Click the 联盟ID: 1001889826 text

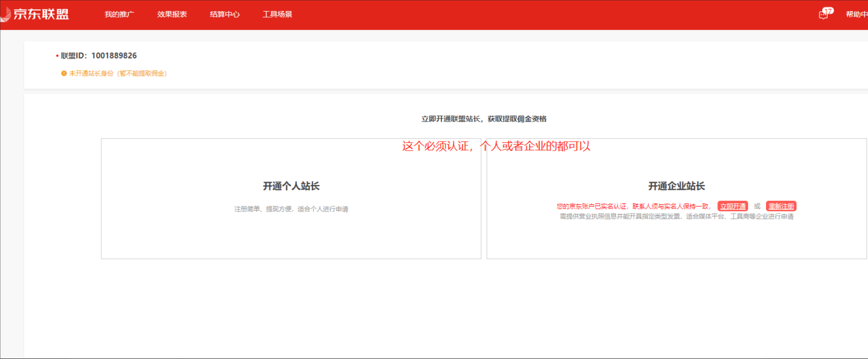[x=99, y=56]
